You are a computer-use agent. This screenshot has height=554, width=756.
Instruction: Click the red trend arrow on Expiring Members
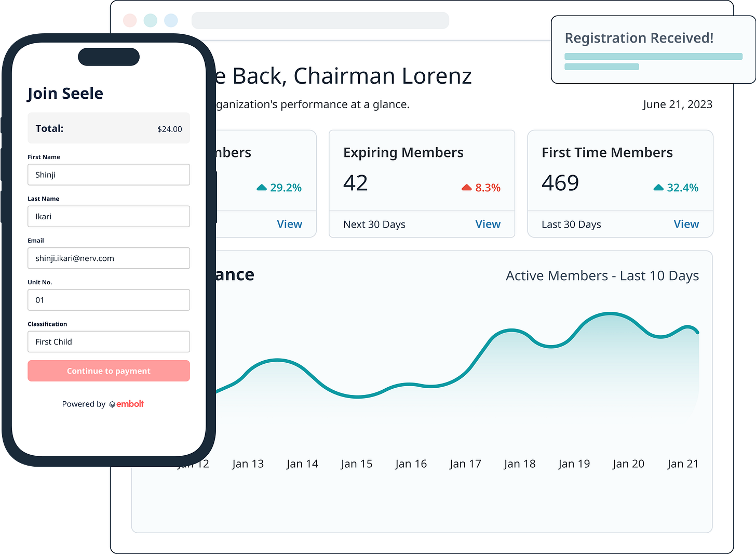[466, 187]
